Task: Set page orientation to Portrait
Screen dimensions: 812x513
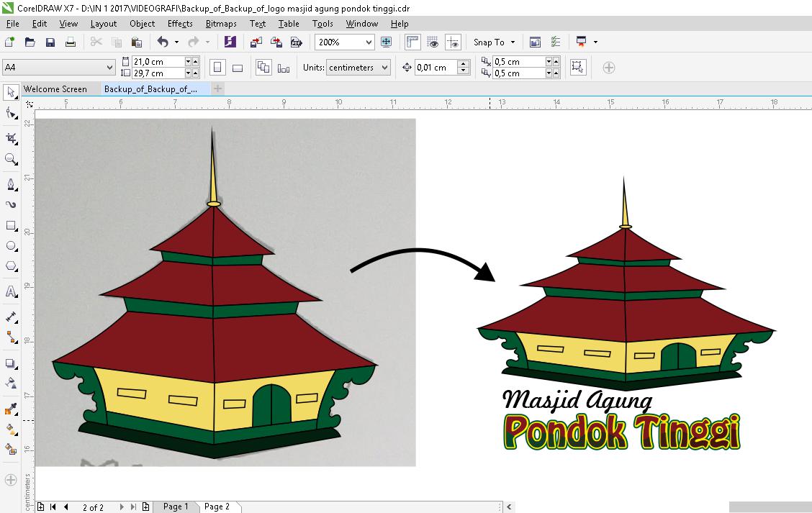Action: pyautogui.click(x=217, y=68)
